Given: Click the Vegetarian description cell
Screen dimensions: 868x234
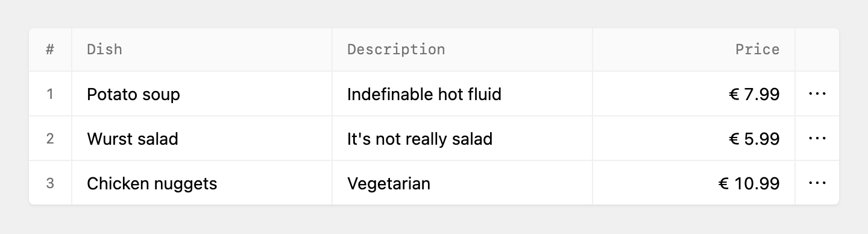Looking at the screenshot, I should click(462, 183).
